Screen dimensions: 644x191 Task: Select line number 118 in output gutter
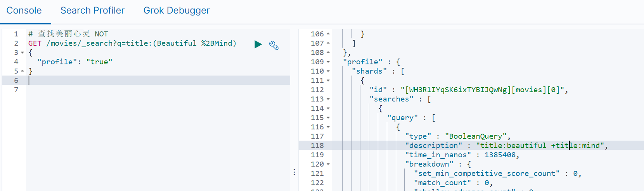(317, 146)
